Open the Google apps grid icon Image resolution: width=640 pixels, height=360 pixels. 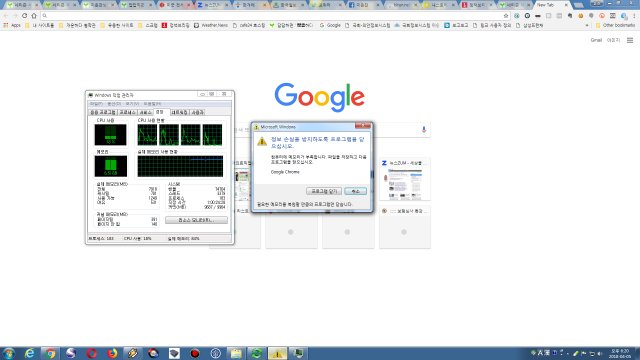click(630, 40)
